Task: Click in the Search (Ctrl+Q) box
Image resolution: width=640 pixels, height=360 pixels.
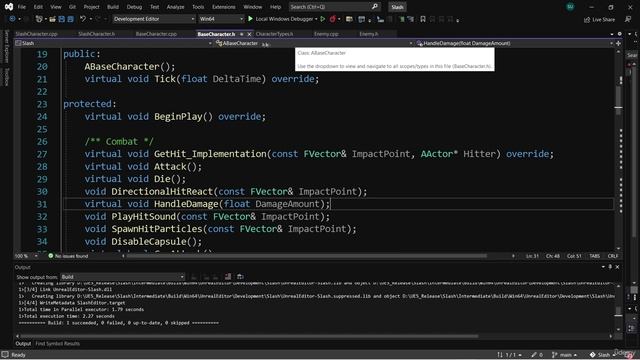Action: tap(334, 7)
